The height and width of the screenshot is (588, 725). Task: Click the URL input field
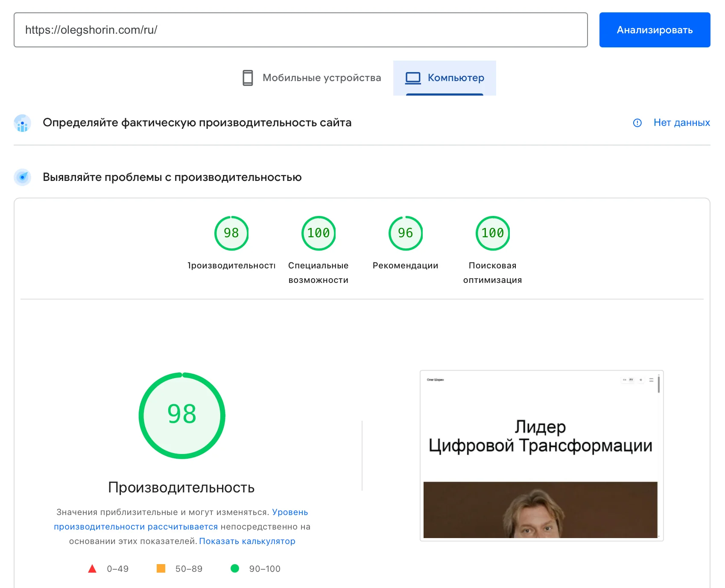pyautogui.click(x=301, y=30)
